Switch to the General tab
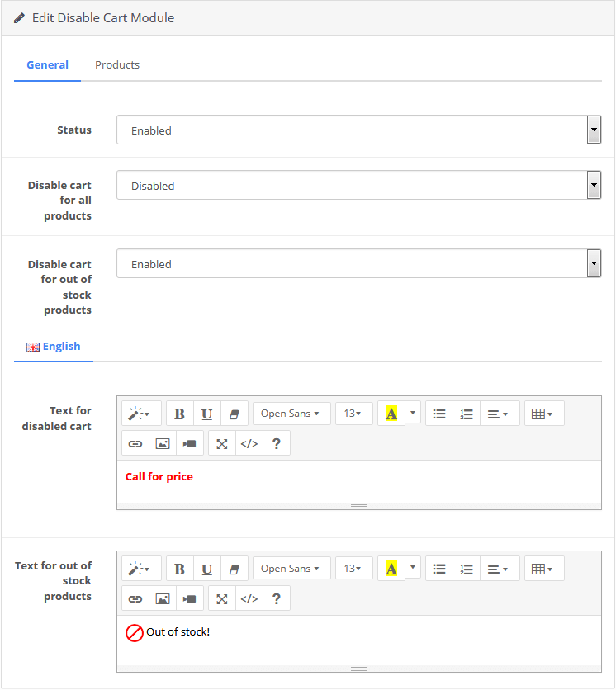Viewport: 616px width, 690px height. coord(48,64)
